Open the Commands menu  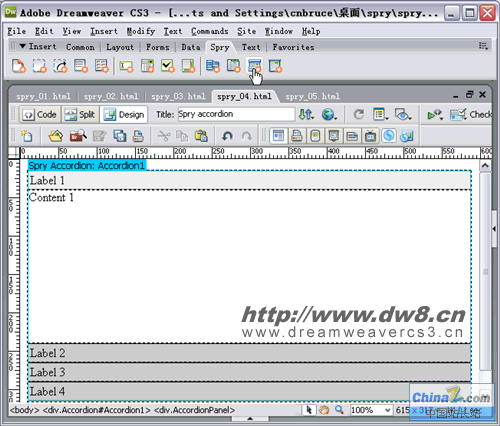pos(209,31)
